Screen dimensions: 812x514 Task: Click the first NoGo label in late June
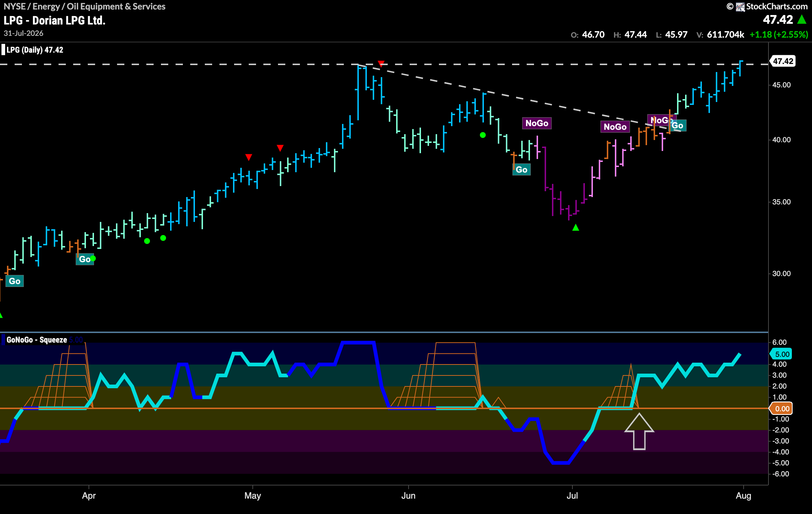(537, 123)
